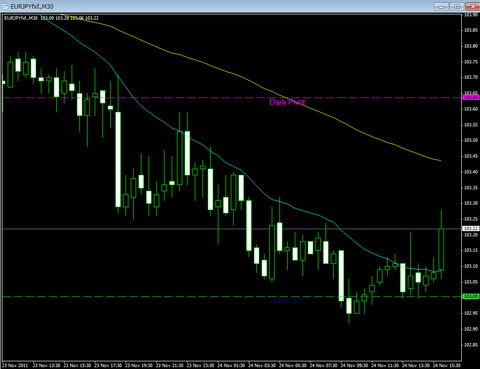Click the 103.55 price axis label
Viewport: 480px width, 369px height.
tap(471, 125)
